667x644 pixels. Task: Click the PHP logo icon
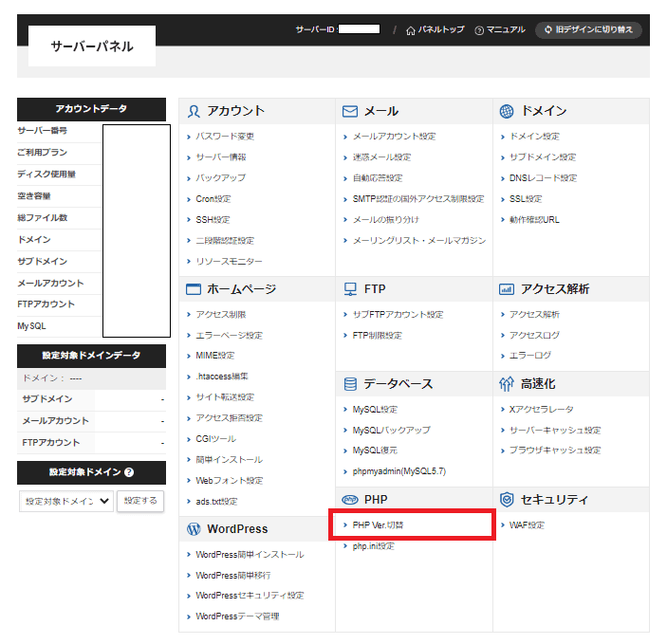pos(350,500)
